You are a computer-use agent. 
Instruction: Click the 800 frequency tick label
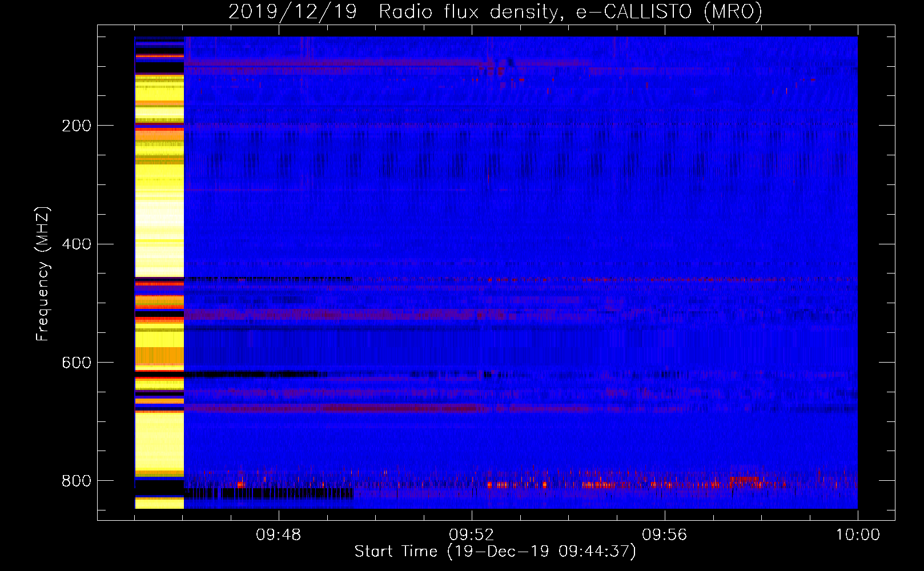click(x=77, y=481)
